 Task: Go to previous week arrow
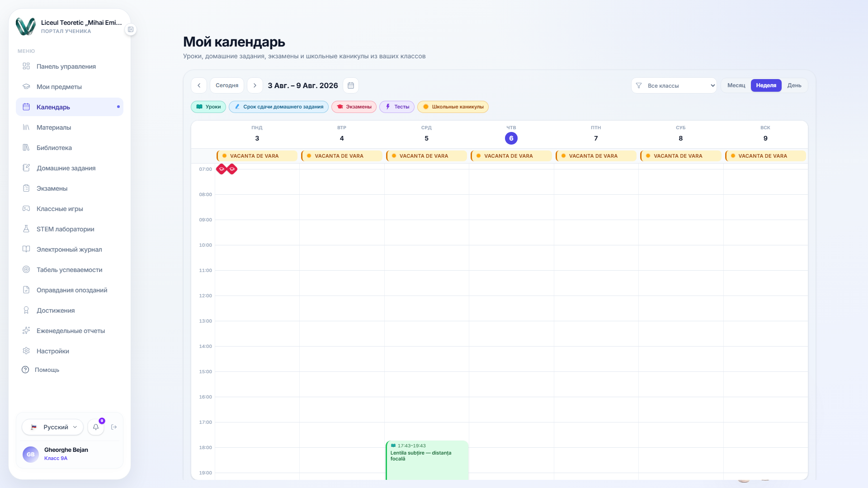click(x=199, y=85)
